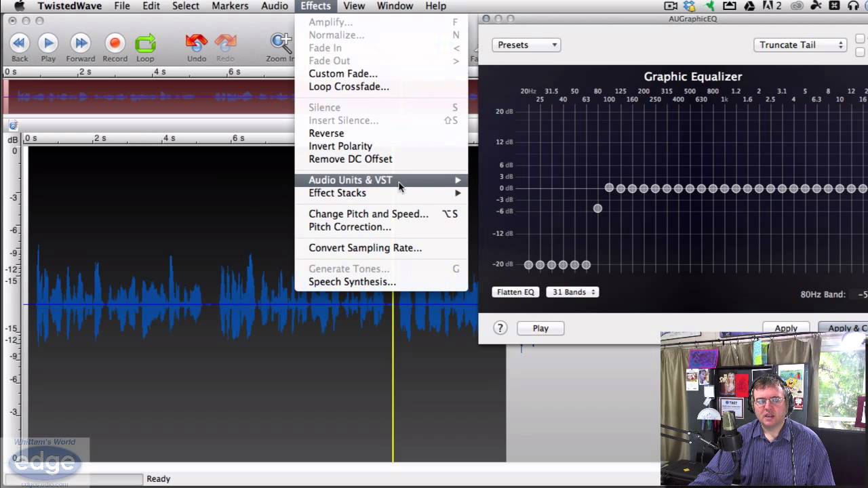This screenshot has height=488, width=868.
Task: Tick the upper checkbox beside Truncate Tail
Action: pyautogui.click(x=861, y=39)
